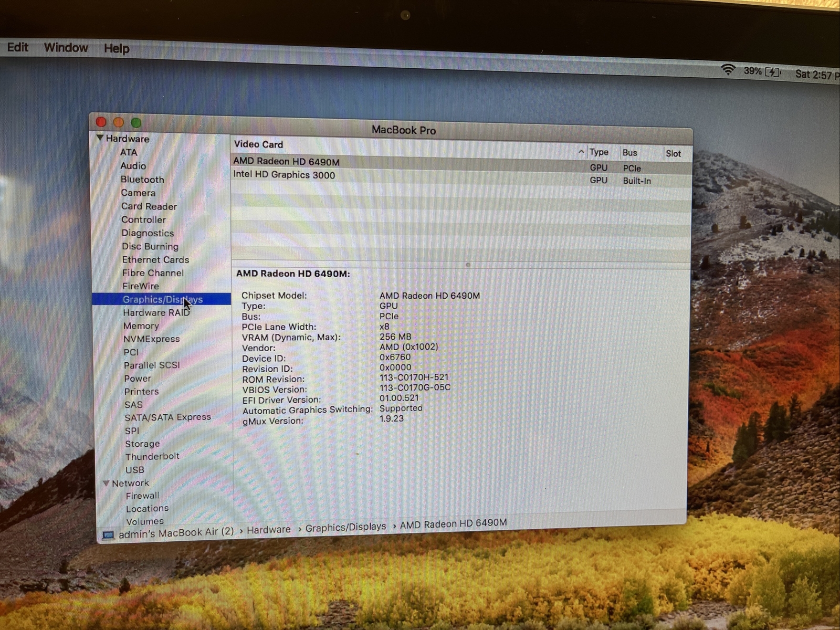Click the VBIOS Version value 113-C0170G-05C

[x=415, y=387]
